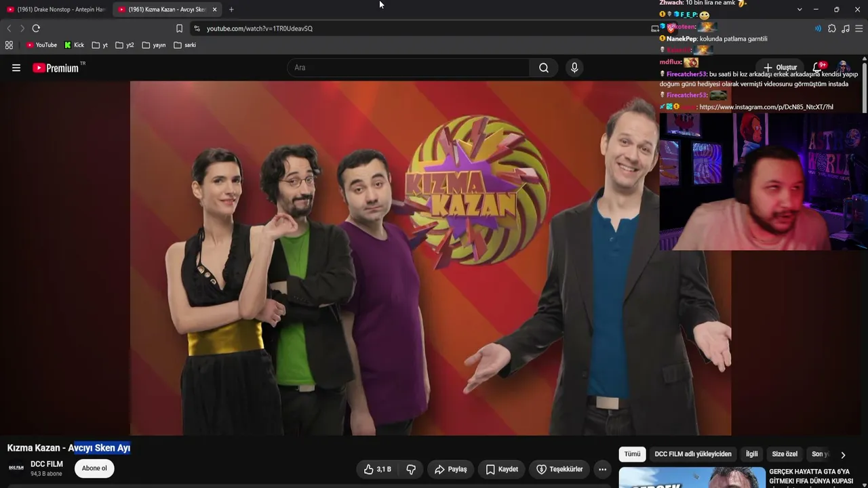Open the tab groups grid icon

point(9,45)
